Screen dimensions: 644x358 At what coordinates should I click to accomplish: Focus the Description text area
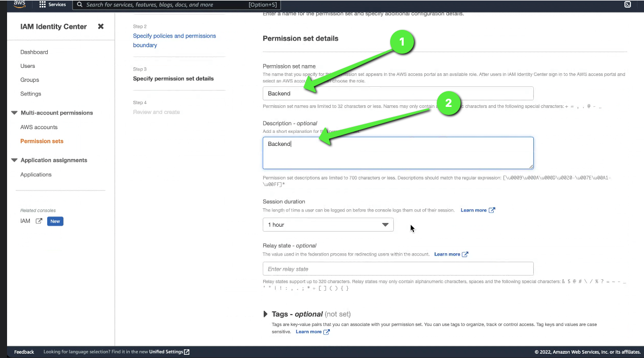[x=398, y=153]
